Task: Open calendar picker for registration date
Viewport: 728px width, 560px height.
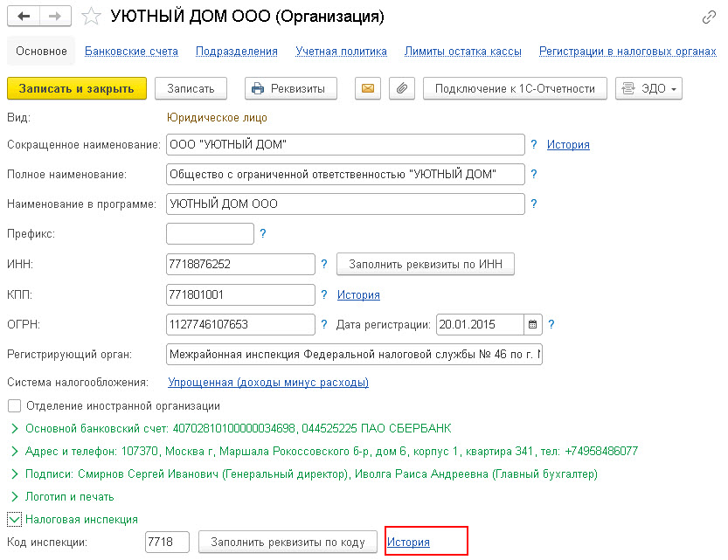Action: (532, 324)
